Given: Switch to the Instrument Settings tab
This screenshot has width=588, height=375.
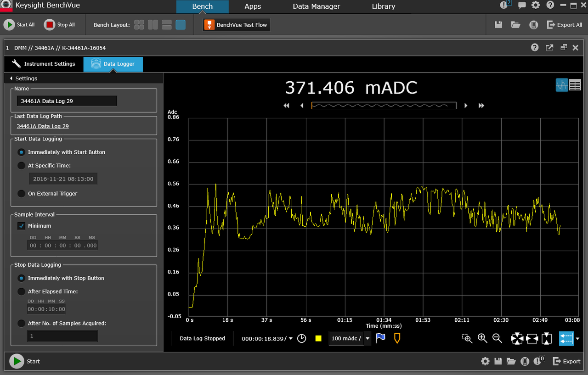Looking at the screenshot, I should point(44,64).
